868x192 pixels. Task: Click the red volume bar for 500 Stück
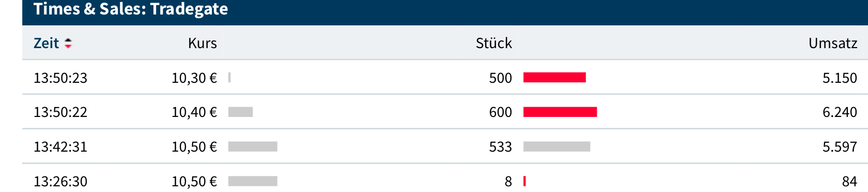[x=554, y=78]
